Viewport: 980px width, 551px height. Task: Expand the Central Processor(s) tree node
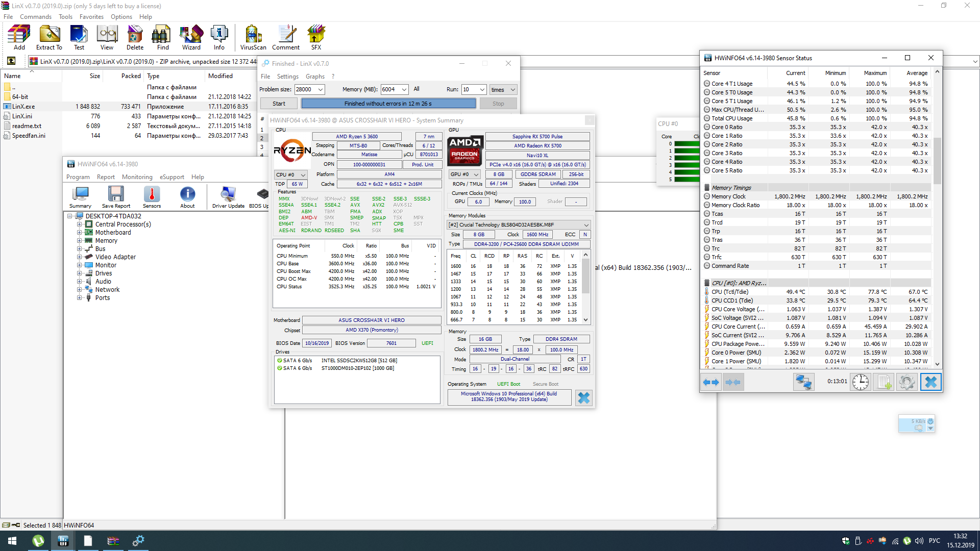pyautogui.click(x=80, y=224)
